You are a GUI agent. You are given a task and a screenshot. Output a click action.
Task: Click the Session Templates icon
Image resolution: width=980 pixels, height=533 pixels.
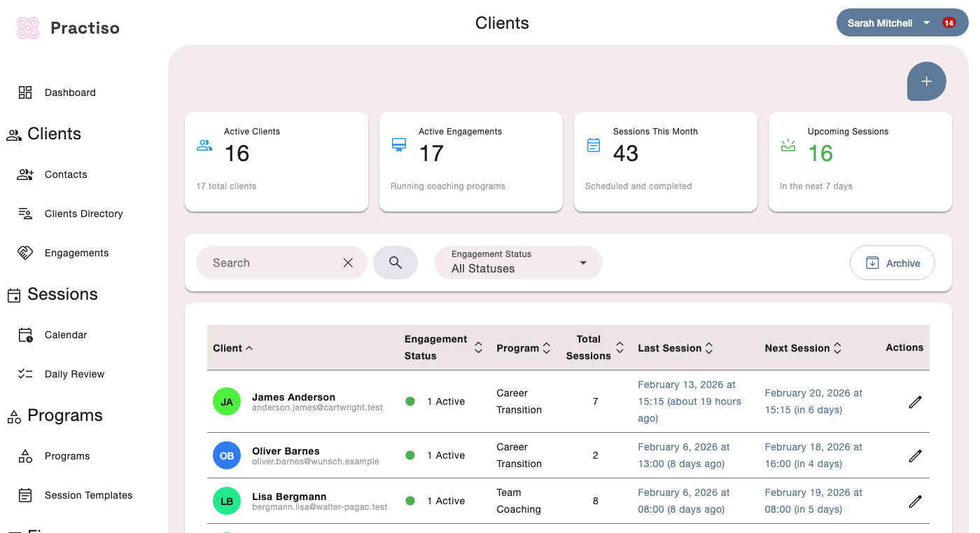(25, 494)
